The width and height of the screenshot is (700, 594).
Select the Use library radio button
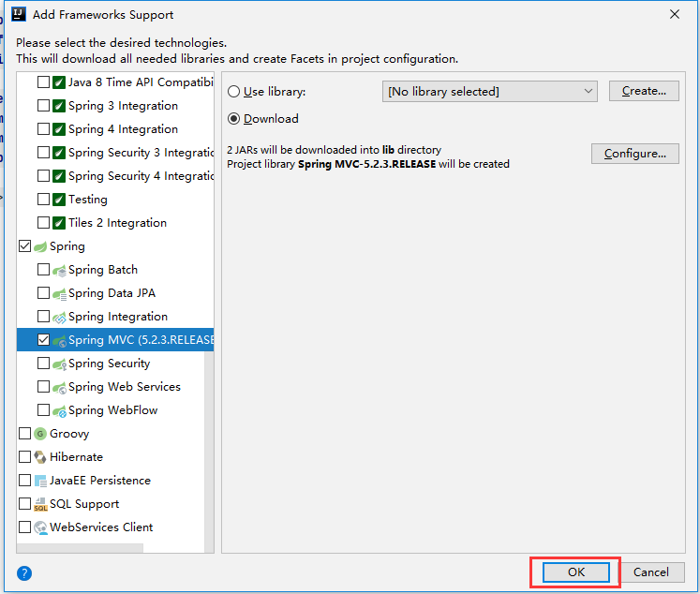pyautogui.click(x=234, y=92)
